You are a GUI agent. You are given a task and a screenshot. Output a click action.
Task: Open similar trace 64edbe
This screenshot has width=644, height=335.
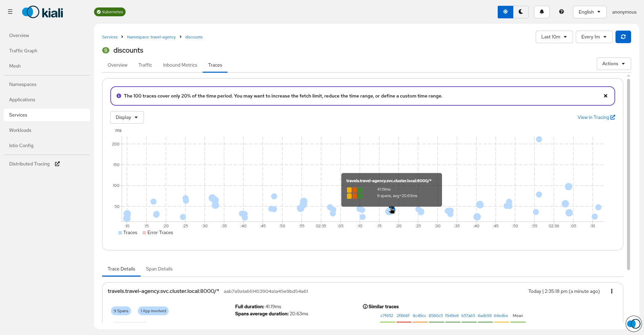point(501,316)
